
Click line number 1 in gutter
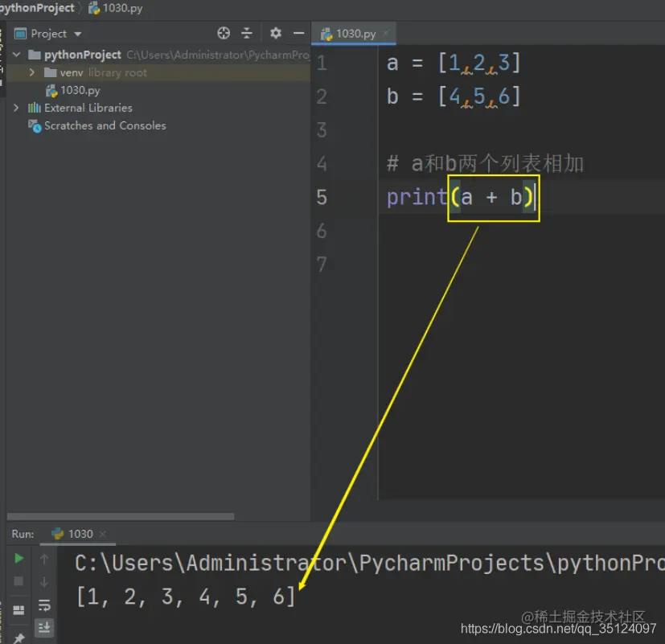click(322, 64)
